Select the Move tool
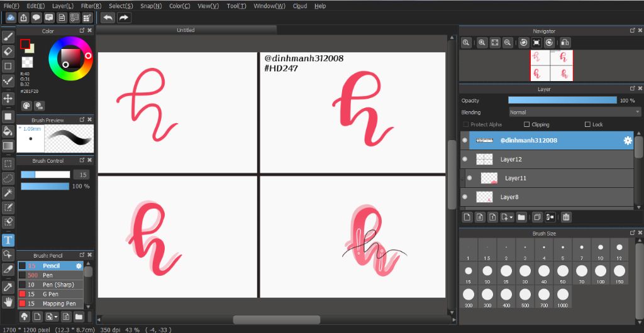Screen dimensions: 644x333 [x=8, y=99]
